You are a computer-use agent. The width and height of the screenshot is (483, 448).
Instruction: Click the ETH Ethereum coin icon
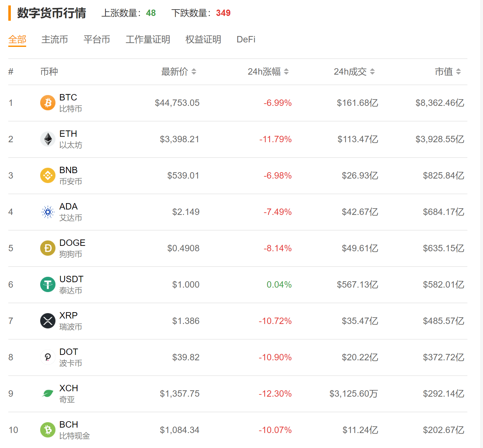pyautogui.click(x=48, y=139)
